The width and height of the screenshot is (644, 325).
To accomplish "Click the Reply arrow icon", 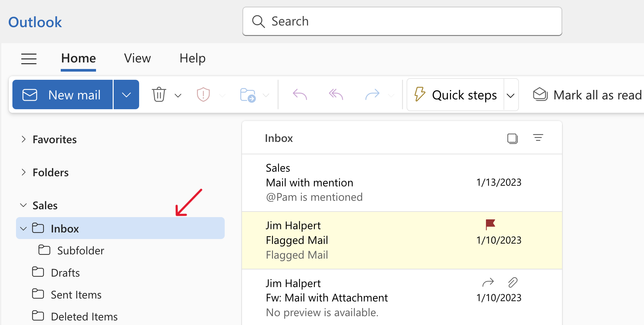I will 300,95.
